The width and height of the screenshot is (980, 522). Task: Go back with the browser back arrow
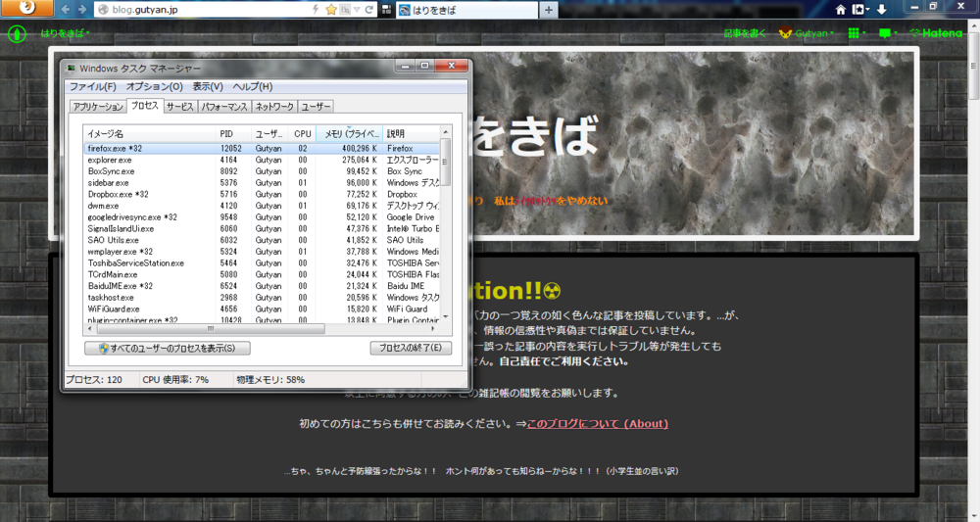[67, 10]
